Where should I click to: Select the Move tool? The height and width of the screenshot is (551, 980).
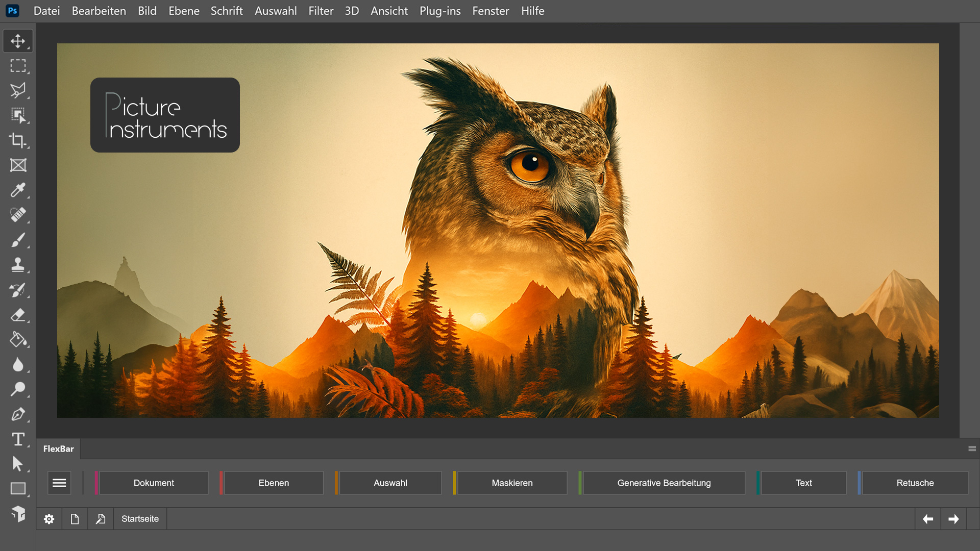(18, 41)
